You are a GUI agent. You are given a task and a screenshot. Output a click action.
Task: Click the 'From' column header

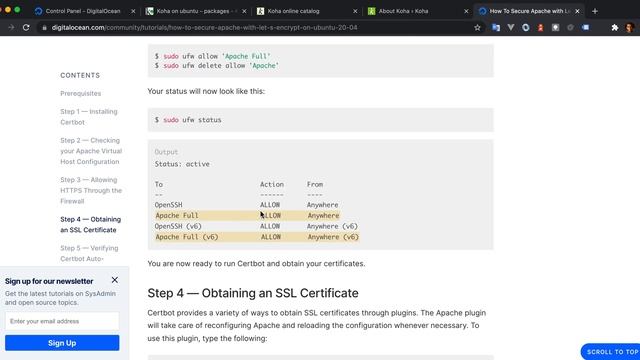315,184
